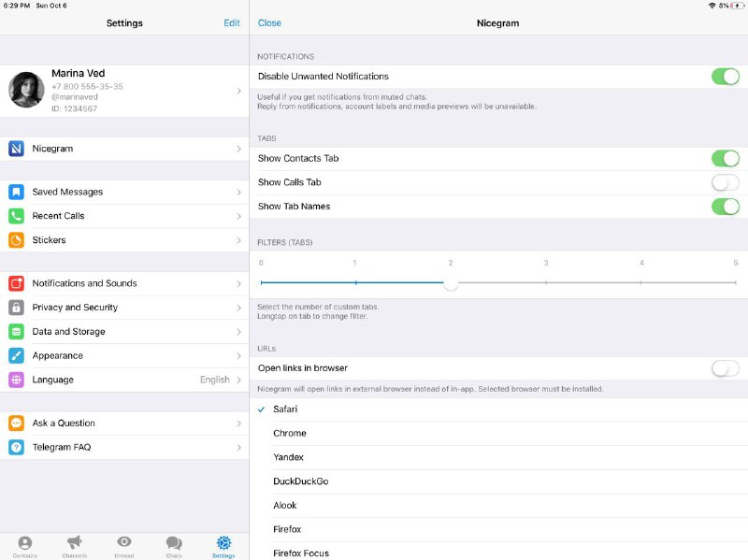Viewport: 748px width, 560px height.
Task: Open the Ask a Question row chevron
Action: point(239,424)
